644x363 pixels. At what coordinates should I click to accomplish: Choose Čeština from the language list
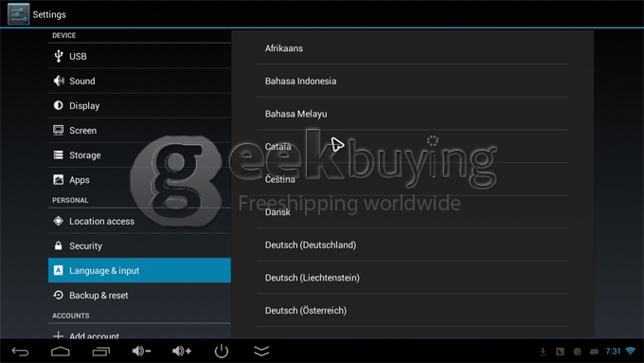(x=412, y=179)
